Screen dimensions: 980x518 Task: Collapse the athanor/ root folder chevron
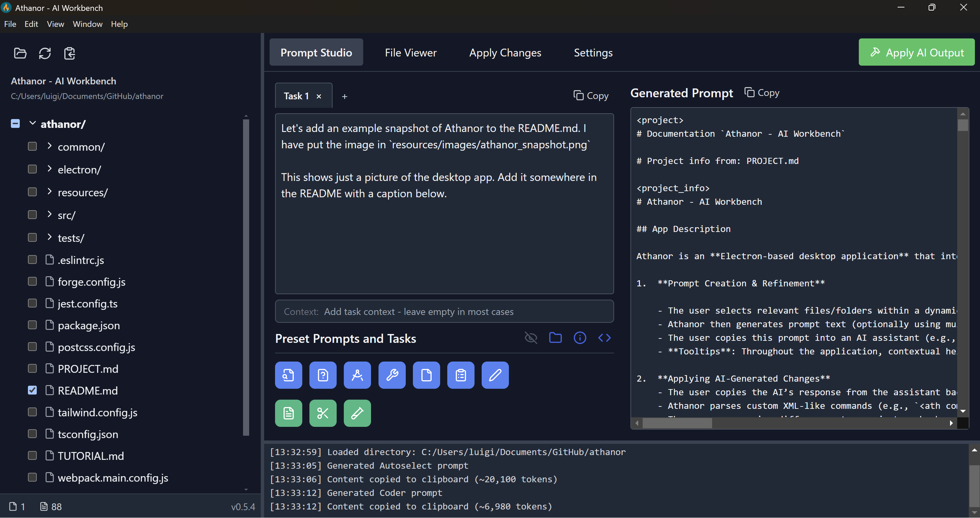tap(32, 123)
